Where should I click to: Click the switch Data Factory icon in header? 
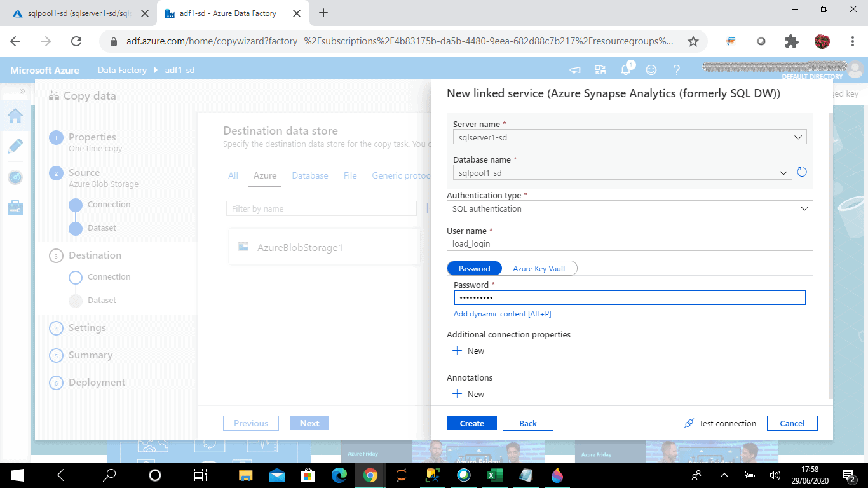(600, 70)
